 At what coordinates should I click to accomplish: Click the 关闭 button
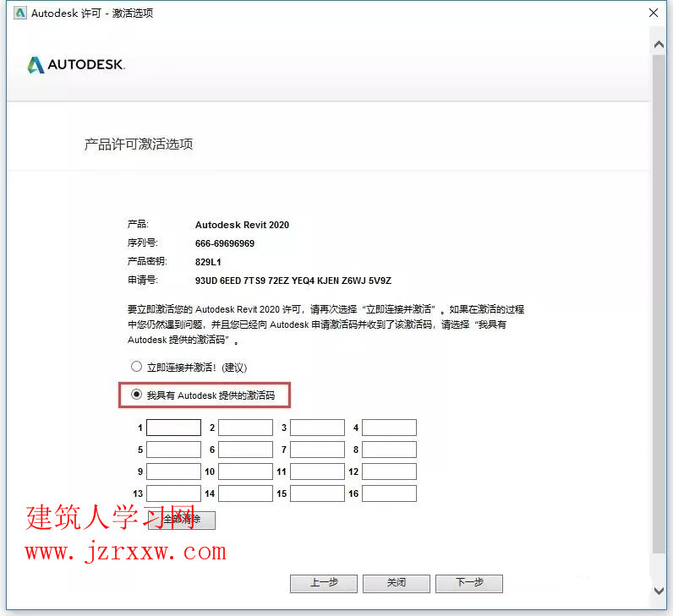tap(397, 583)
